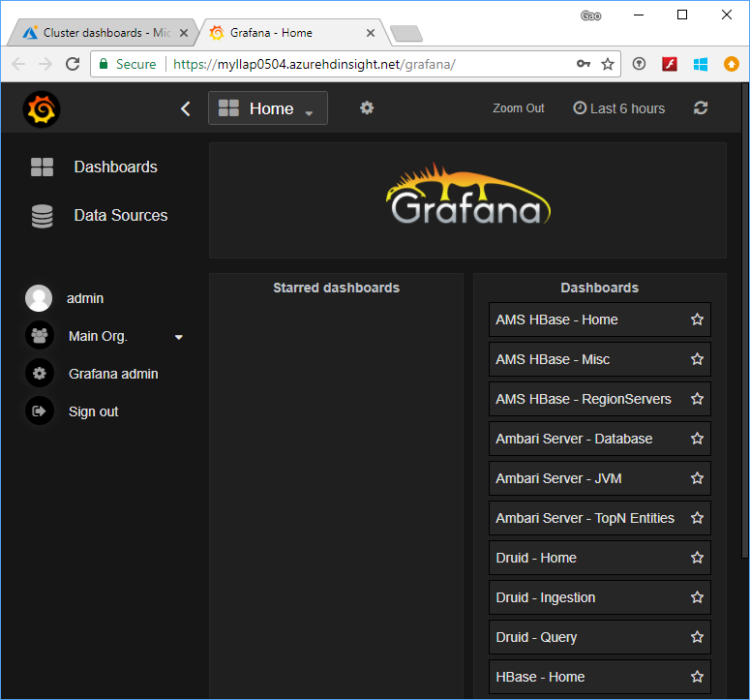Star the HBase - Home dashboard

click(698, 677)
